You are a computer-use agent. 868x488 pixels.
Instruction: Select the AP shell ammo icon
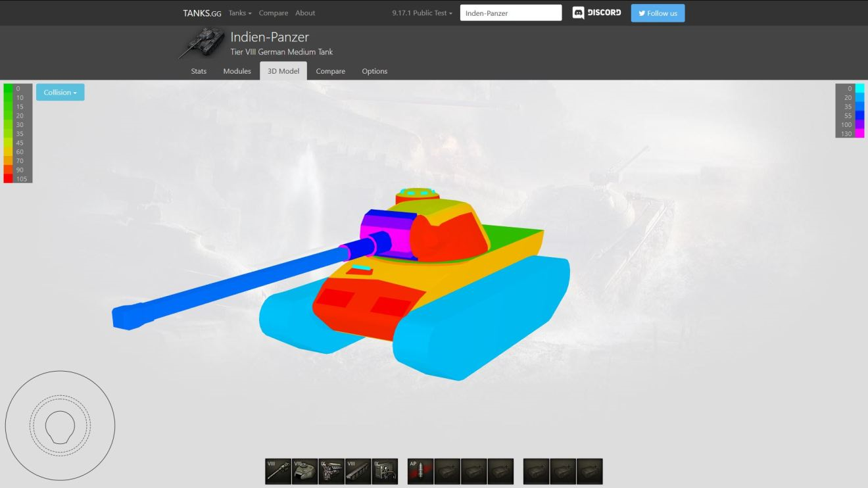click(420, 472)
